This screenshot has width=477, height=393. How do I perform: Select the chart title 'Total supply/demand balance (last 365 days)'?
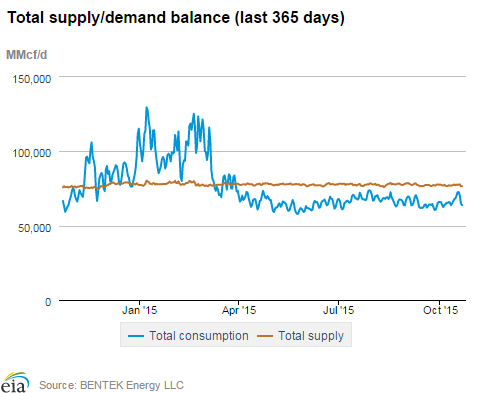click(176, 17)
